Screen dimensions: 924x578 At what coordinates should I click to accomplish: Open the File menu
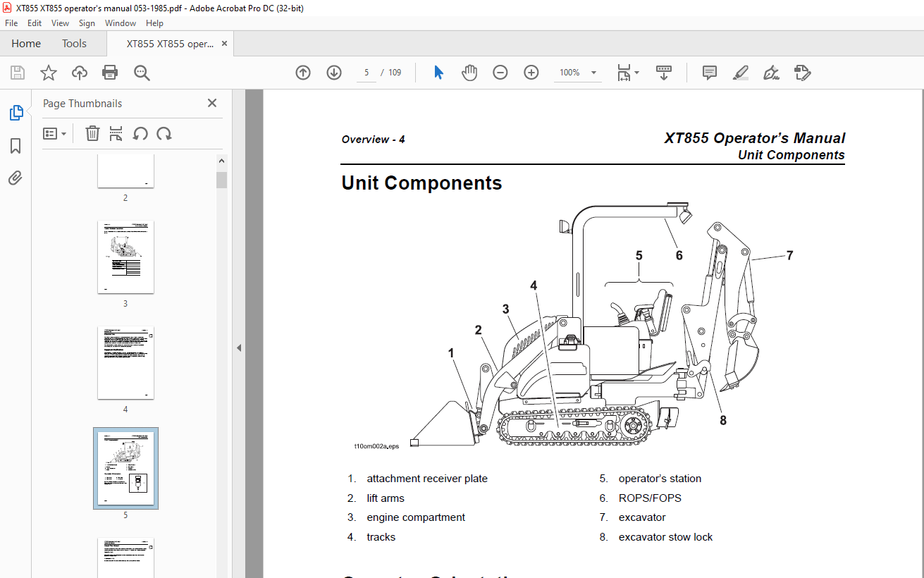click(x=11, y=23)
